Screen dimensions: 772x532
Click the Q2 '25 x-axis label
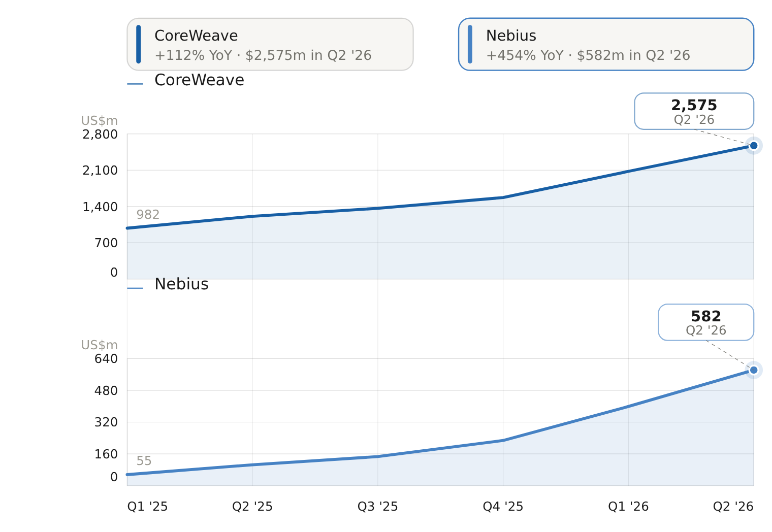tap(252, 507)
